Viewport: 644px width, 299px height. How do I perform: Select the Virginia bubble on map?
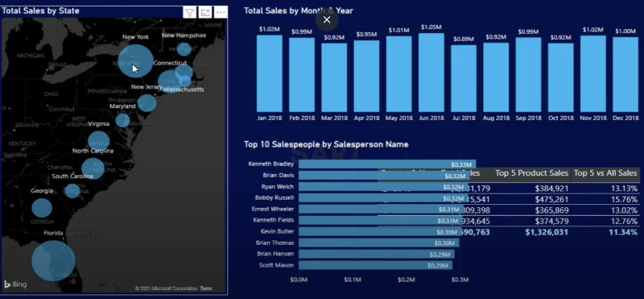click(x=98, y=141)
